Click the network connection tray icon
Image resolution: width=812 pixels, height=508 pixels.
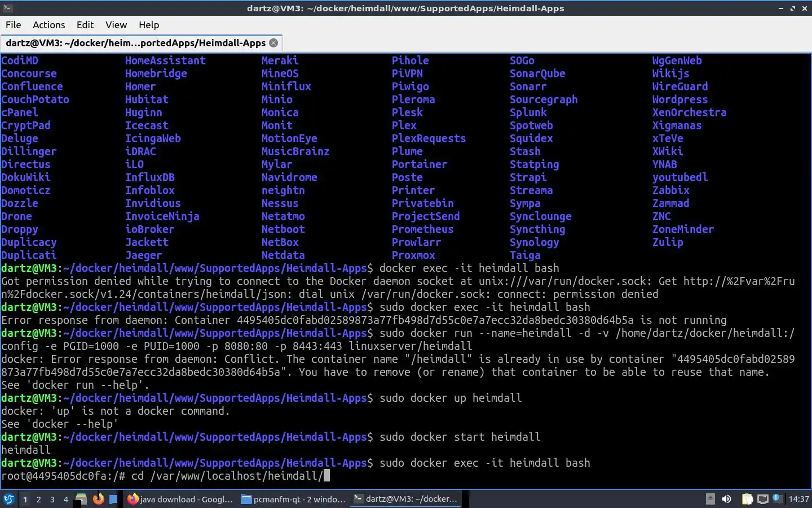point(762,499)
